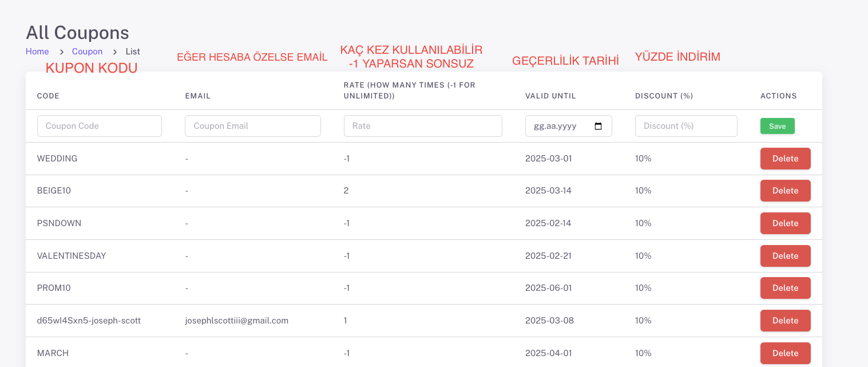Click the Discount (%) input field
The height and width of the screenshot is (367, 868).
[x=685, y=125]
